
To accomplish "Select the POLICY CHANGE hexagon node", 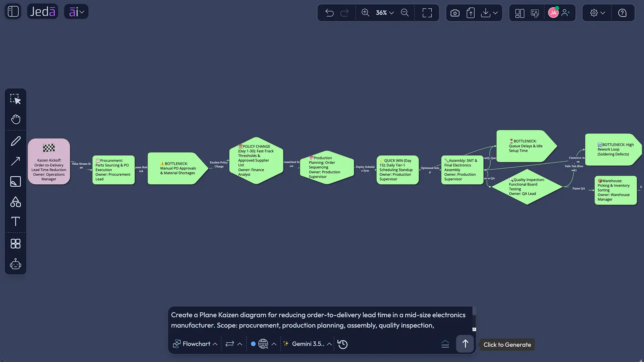I will point(256,161).
